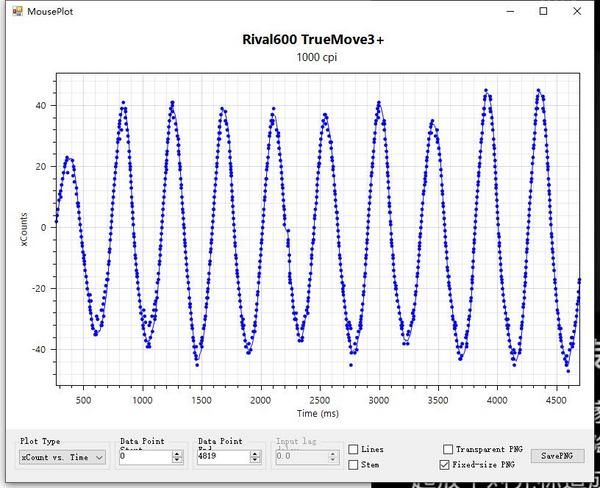The image size is (600, 488).
Task: Click the SavePNG button
Action: (558, 456)
